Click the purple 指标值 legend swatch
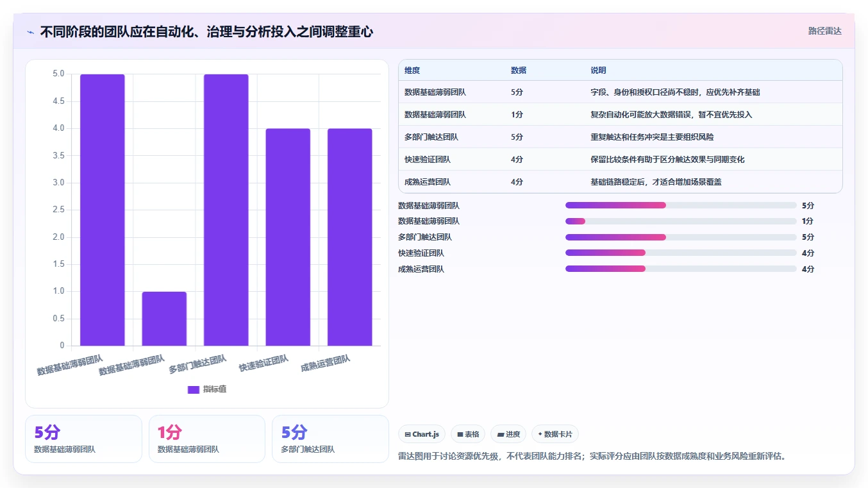This screenshot has width=868, height=488. pos(194,390)
